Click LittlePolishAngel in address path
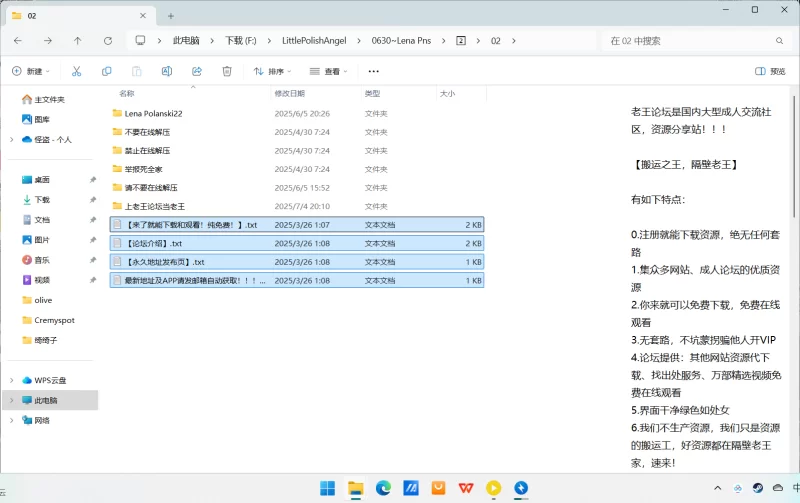Viewport: 800px width, 503px height. (x=314, y=41)
